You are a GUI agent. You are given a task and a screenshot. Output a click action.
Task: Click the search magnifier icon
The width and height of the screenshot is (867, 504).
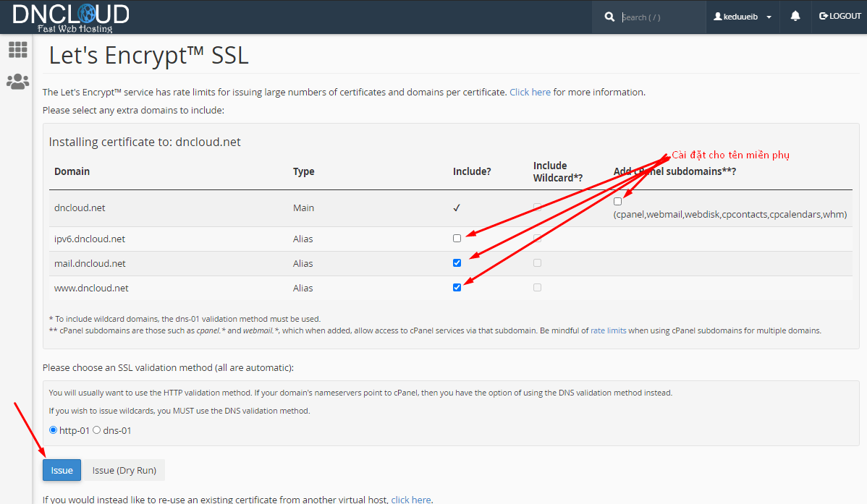(x=609, y=17)
